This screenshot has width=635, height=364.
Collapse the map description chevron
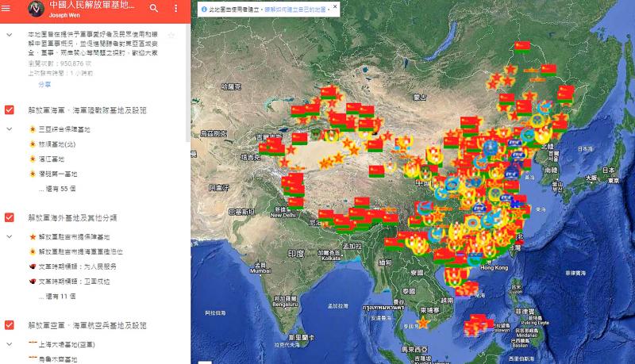click(9, 36)
